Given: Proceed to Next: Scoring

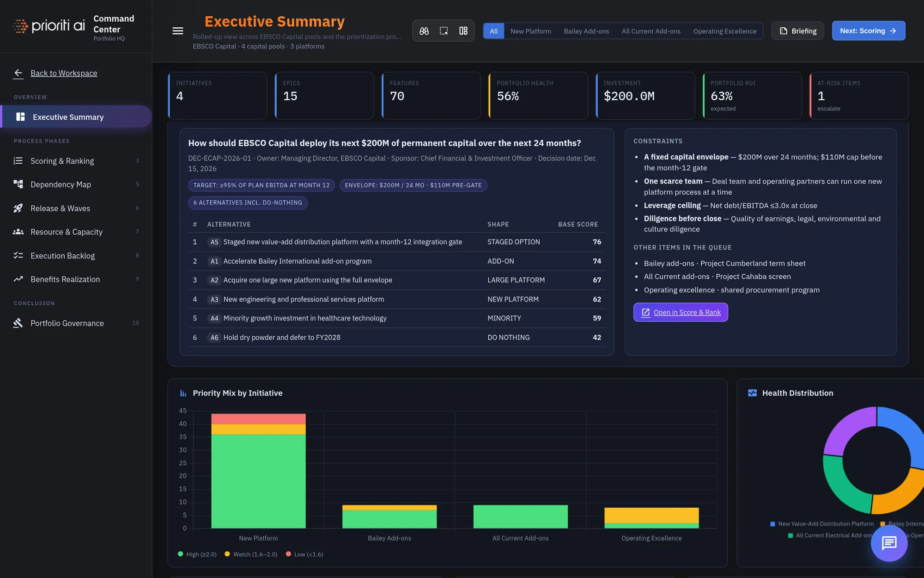Looking at the screenshot, I should point(868,31).
